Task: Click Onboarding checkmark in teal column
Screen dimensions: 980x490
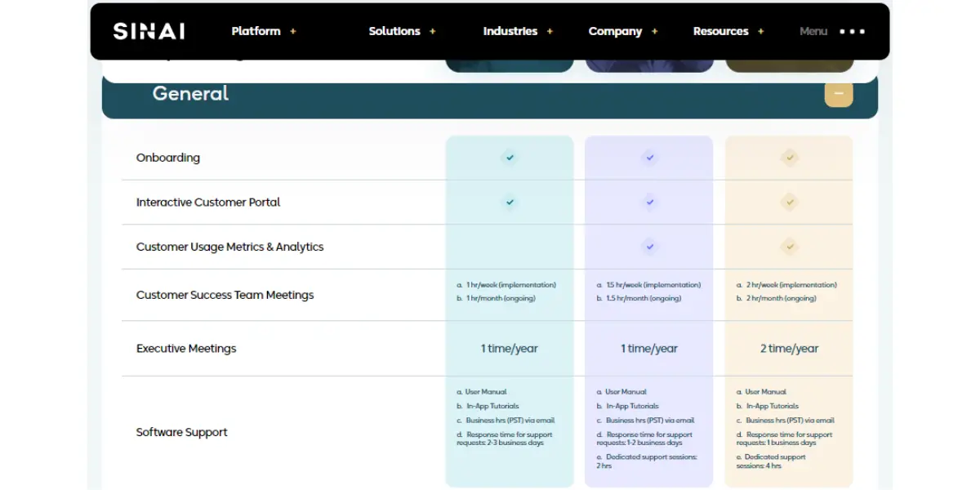Action: (x=510, y=158)
